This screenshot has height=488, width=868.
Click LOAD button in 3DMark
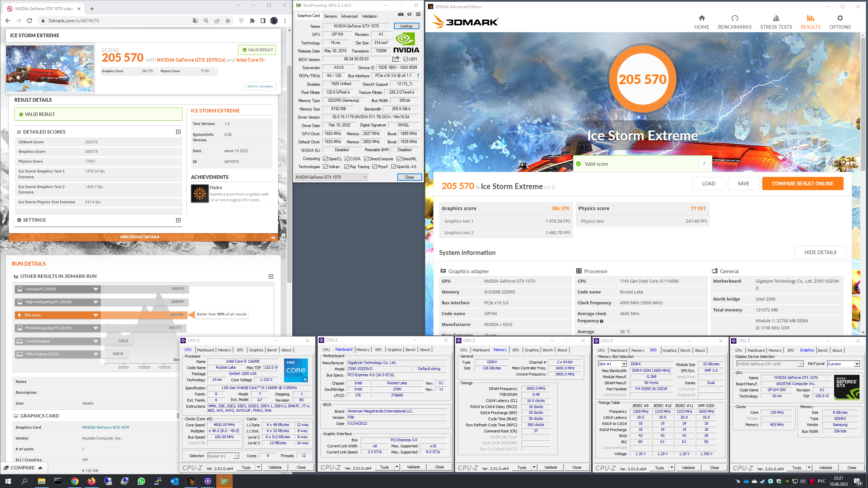tap(708, 183)
